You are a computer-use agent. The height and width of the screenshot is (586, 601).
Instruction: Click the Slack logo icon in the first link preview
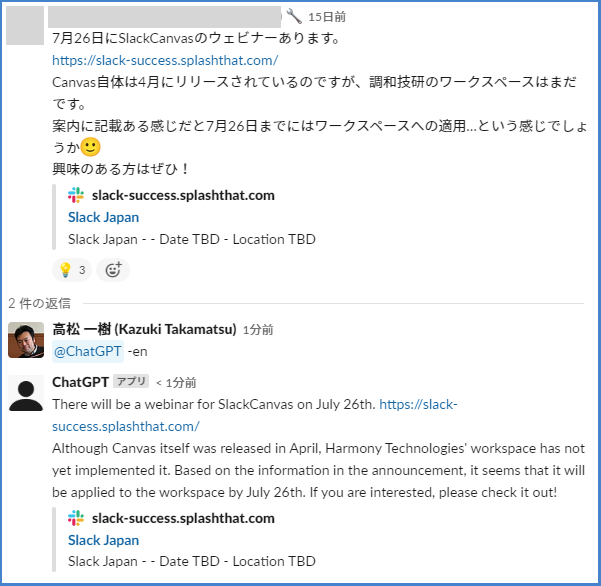[x=76, y=195]
